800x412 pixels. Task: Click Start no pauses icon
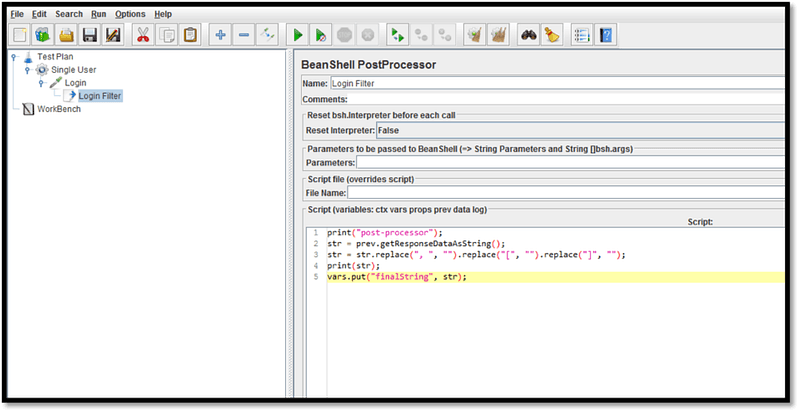[320, 35]
